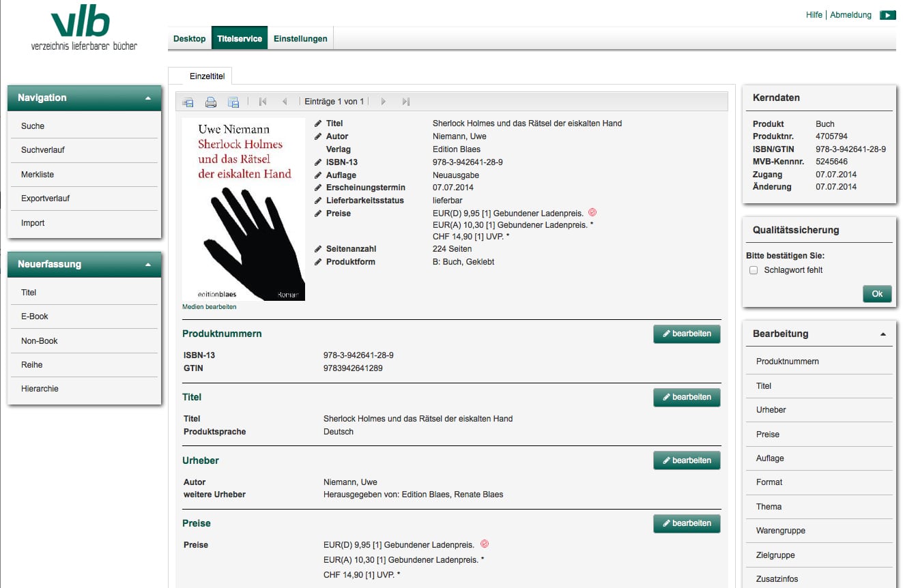This screenshot has width=903, height=588.
Task: Click the document-save icon right of print
Action: point(233,102)
